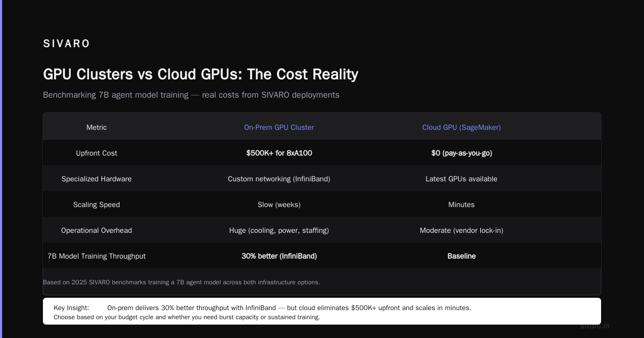
Task: Click the 'Key Insight:' label
Action: click(x=72, y=308)
